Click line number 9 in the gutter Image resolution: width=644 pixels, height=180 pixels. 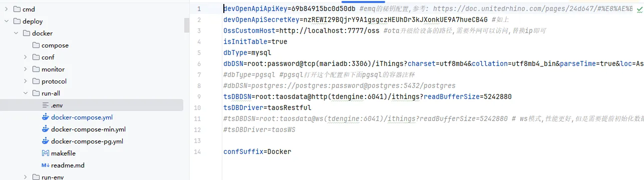pyautogui.click(x=199, y=96)
